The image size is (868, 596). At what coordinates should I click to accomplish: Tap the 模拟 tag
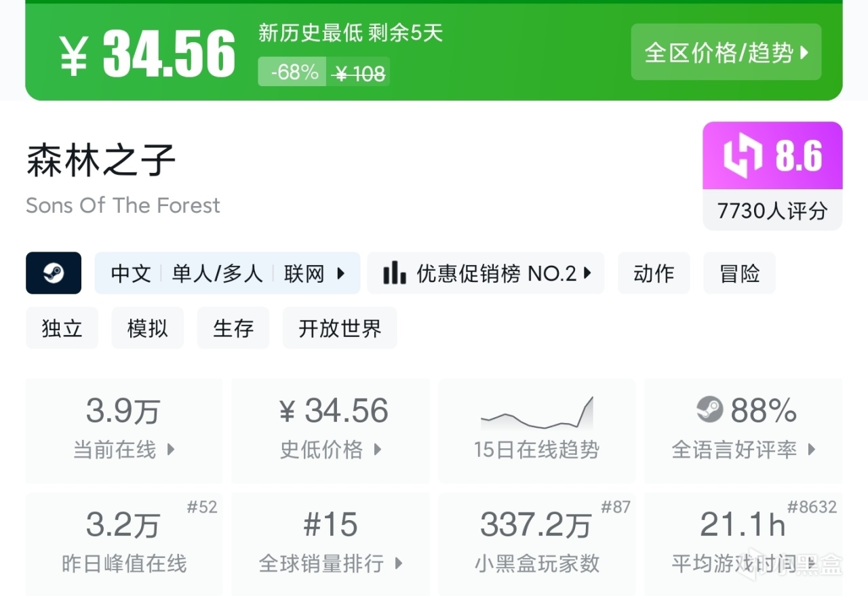click(x=147, y=328)
